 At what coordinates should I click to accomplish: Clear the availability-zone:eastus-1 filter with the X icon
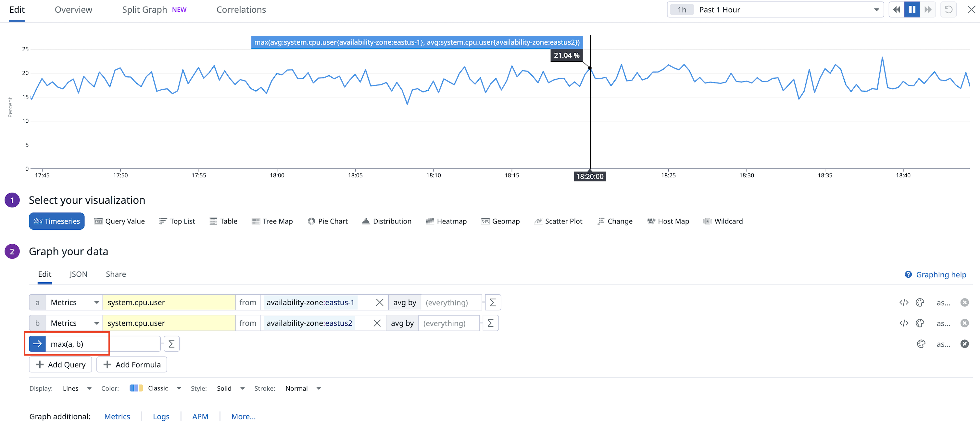pos(379,303)
